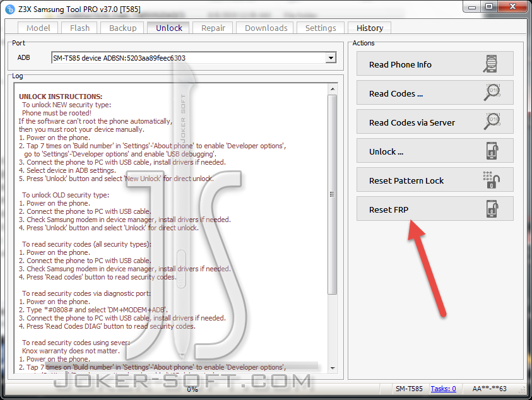Click the UNLOCK INSTRUCTIONS: heading in log
The width and height of the screenshot is (532, 400).
tap(61, 97)
